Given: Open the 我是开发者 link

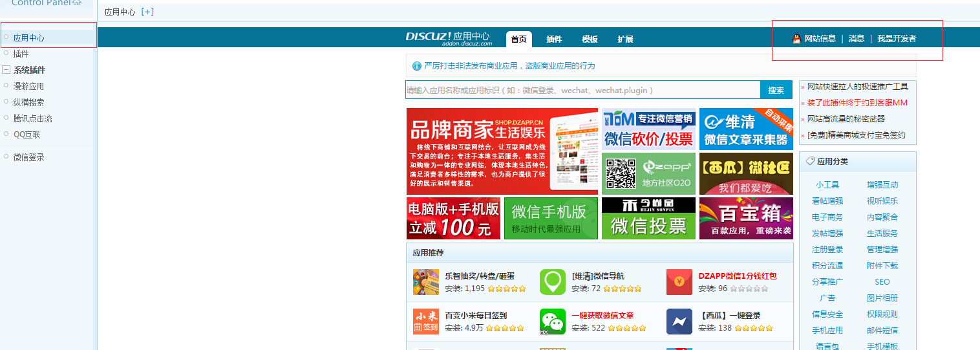Looking at the screenshot, I should click(897, 39).
